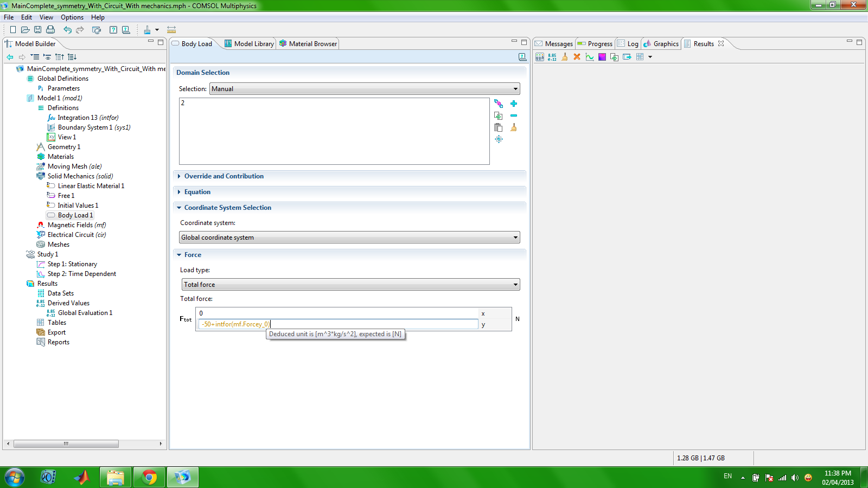Click the Undo arrow in the toolbar
Viewport: 868px width, 488px height.
(x=67, y=30)
